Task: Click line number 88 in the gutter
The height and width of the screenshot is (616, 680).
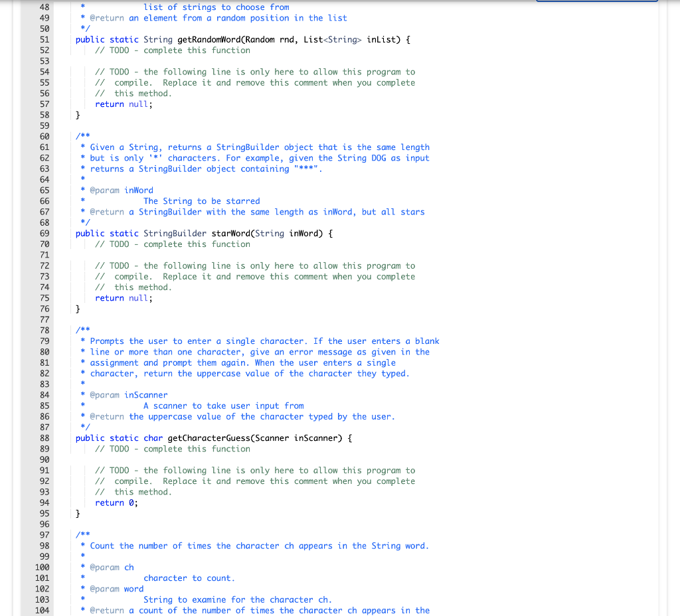Action: pos(44,438)
